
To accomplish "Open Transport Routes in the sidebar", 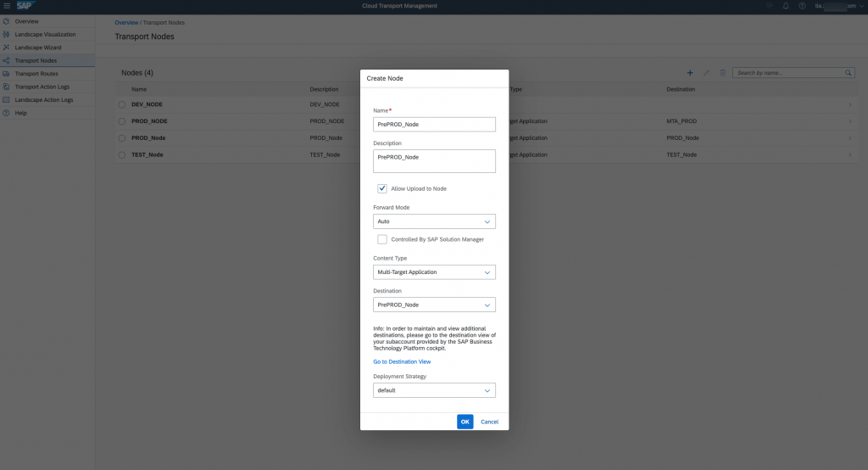I will point(36,74).
